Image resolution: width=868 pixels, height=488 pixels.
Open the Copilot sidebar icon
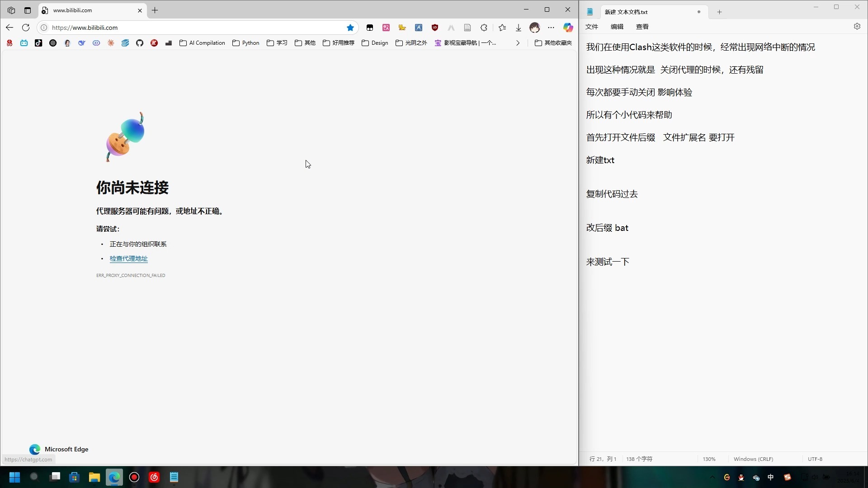coord(568,28)
